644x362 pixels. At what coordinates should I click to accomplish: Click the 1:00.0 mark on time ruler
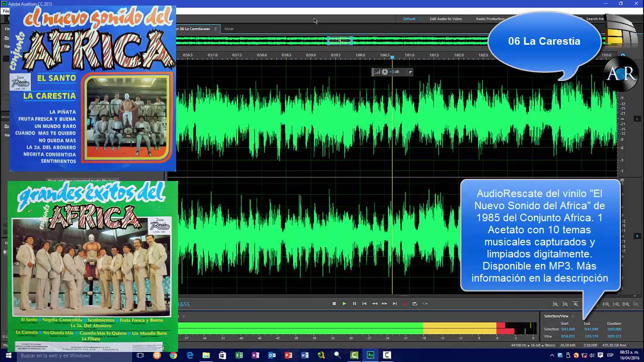pyautogui.click(x=360, y=55)
